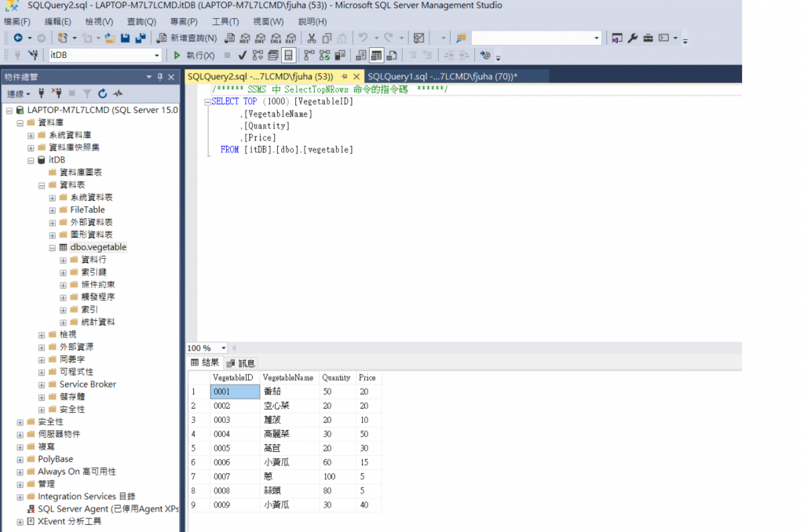Select the 高麗菜 cell in results
This screenshot has height=532, width=804.
pyautogui.click(x=289, y=434)
